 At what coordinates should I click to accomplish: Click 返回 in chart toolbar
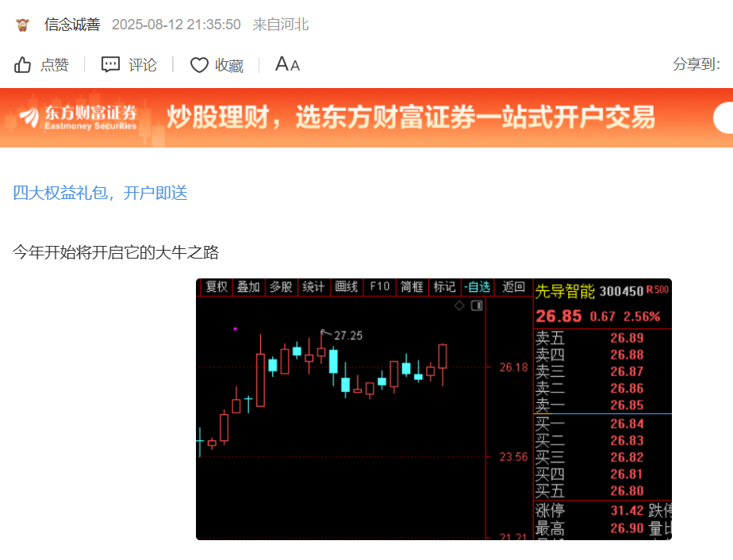tap(514, 286)
